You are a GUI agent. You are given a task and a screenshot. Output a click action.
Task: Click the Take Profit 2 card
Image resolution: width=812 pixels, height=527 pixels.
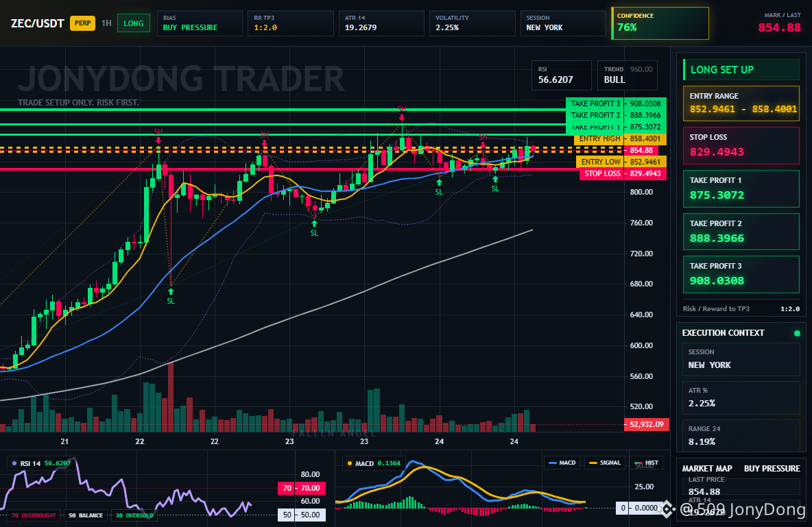(x=741, y=232)
